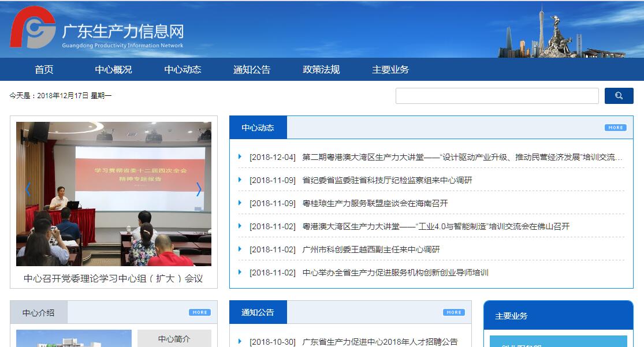The width and height of the screenshot is (644, 347).
Task: Open 广州市科创委王越西副主任来中心调研 article
Action: point(371,249)
